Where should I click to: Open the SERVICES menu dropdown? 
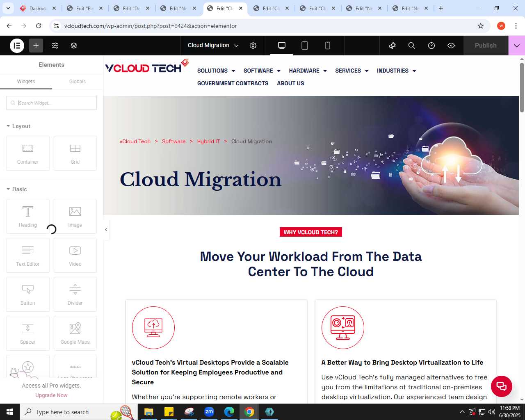(x=352, y=71)
